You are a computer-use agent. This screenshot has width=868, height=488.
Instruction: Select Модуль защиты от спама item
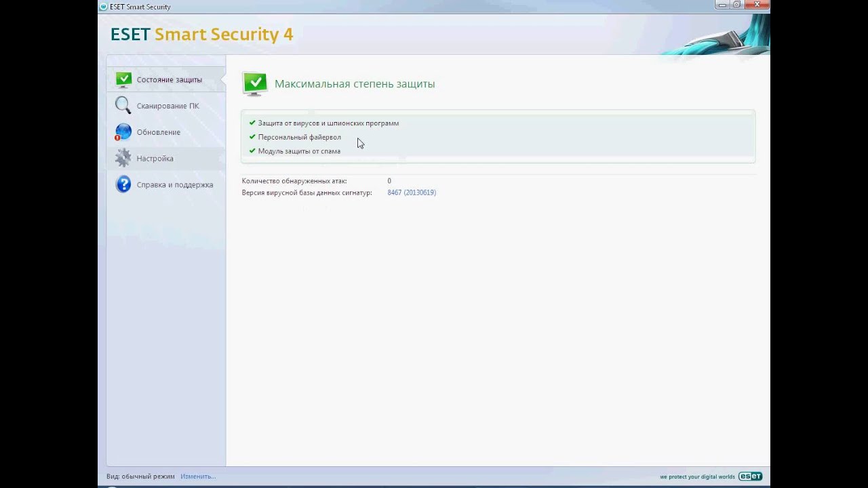(299, 151)
